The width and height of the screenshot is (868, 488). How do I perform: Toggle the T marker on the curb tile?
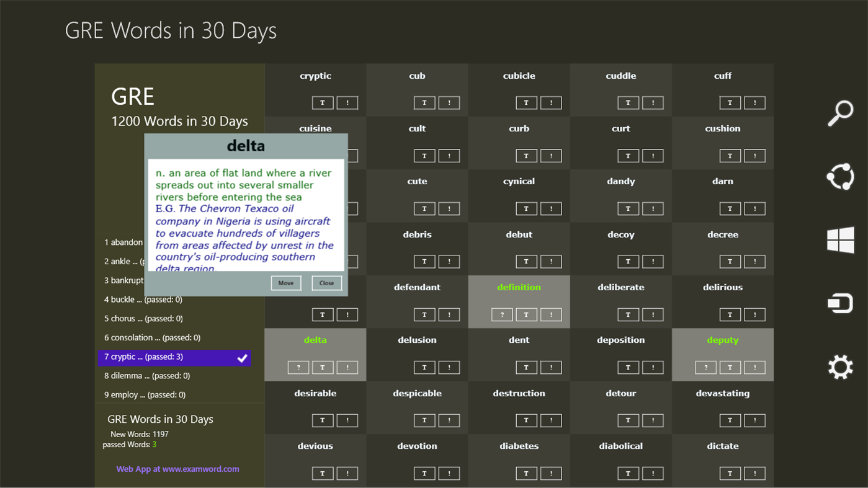point(526,156)
